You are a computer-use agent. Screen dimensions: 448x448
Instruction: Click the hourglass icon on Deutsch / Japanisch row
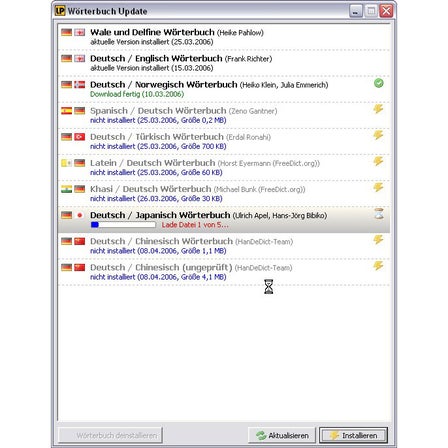(x=379, y=213)
